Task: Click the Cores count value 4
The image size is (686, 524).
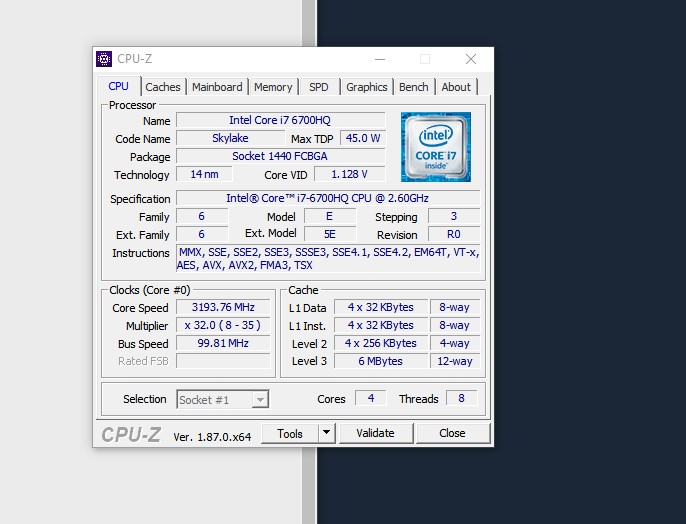Action: click(x=371, y=398)
